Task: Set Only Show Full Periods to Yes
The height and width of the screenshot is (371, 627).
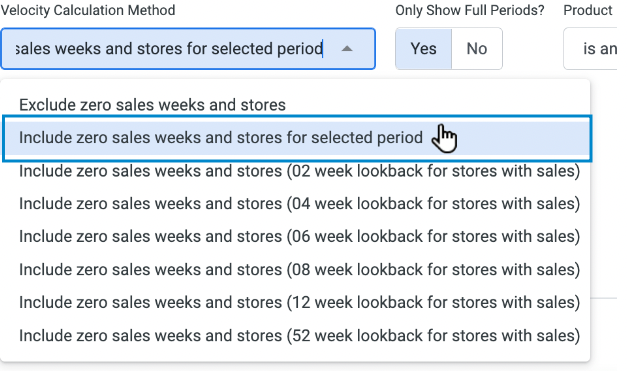Action: coord(423,49)
